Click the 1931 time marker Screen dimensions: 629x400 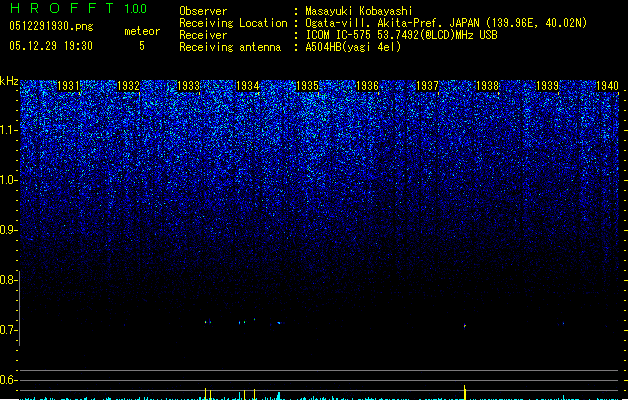(x=68, y=86)
